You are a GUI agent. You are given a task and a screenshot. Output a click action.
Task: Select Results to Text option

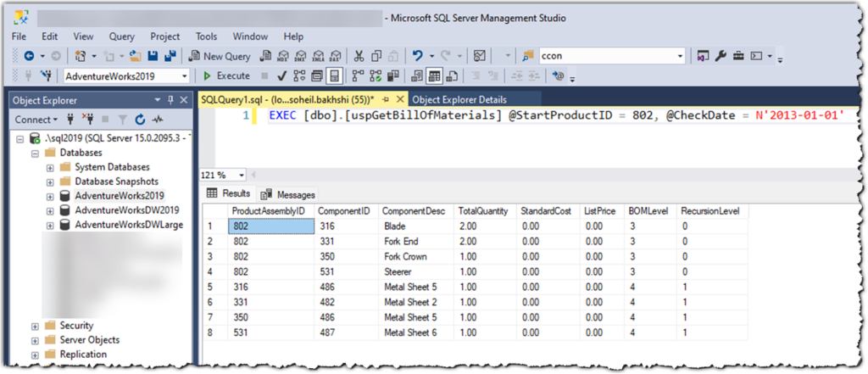[x=417, y=75]
